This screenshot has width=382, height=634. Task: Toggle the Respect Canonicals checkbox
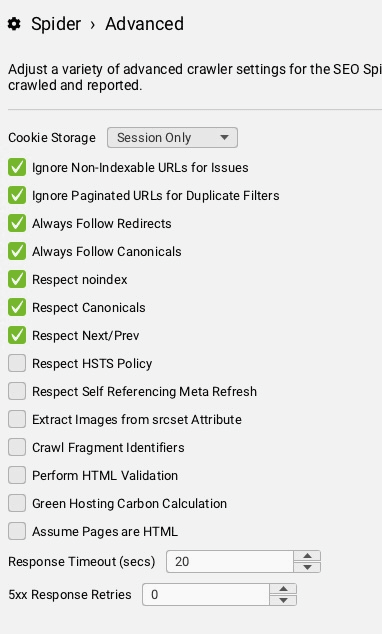coord(17,307)
